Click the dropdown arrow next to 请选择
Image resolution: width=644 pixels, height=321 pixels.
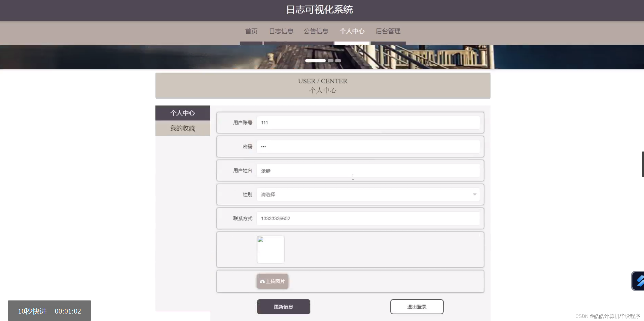[474, 194]
